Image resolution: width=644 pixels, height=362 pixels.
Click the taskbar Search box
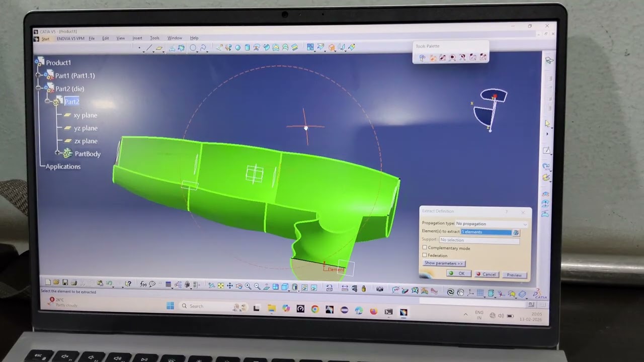[213, 306]
